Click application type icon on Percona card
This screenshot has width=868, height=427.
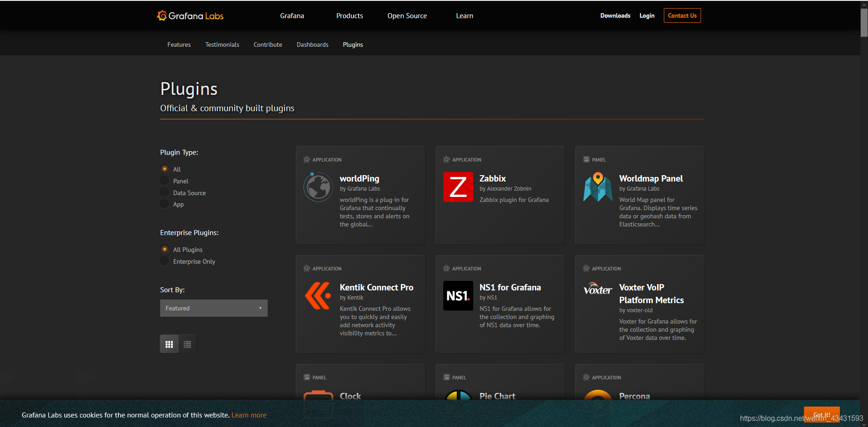pos(586,378)
